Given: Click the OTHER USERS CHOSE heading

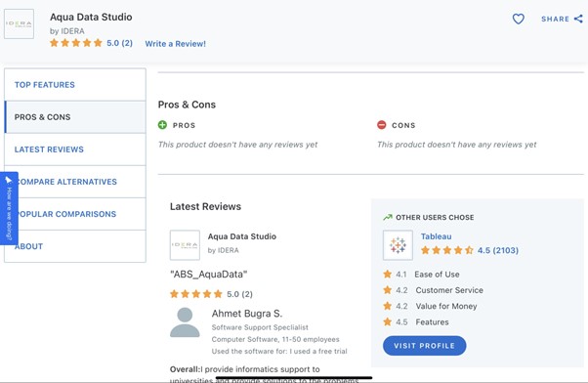Looking at the screenshot, I should [x=435, y=217].
